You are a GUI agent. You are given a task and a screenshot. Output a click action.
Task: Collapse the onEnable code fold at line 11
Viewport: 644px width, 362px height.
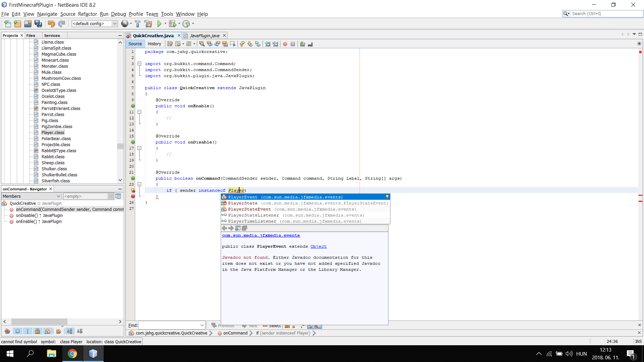(x=139, y=112)
